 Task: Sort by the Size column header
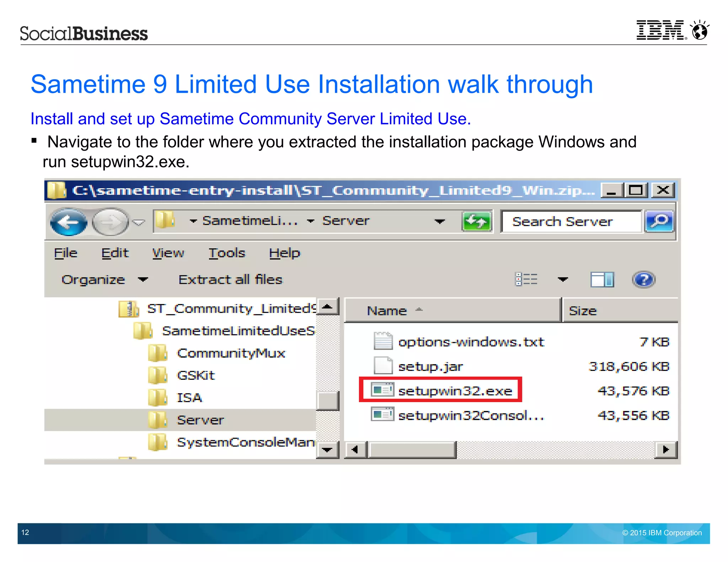[620, 310]
